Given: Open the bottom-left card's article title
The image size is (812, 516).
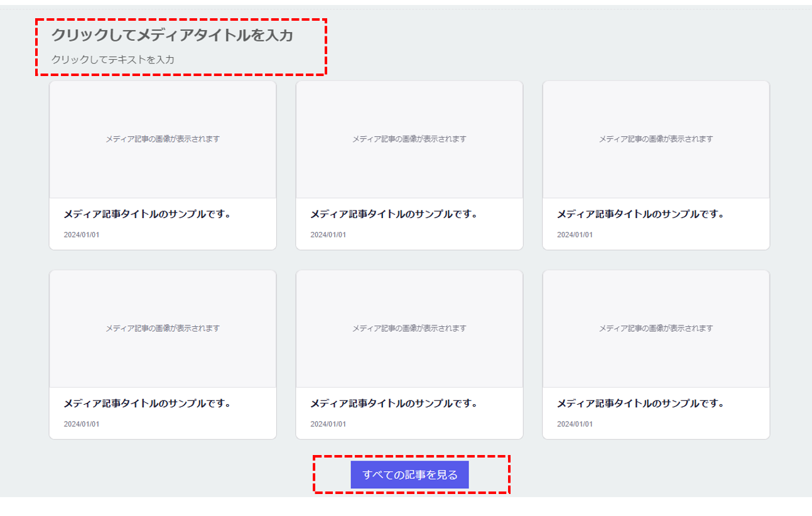Looking at the screenshot, I should (147, 403).
